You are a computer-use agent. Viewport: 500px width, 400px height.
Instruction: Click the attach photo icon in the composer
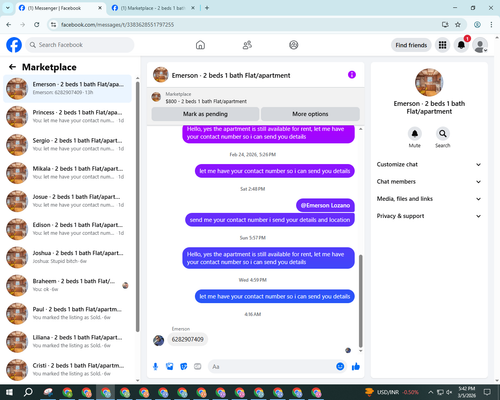point(170,367)
